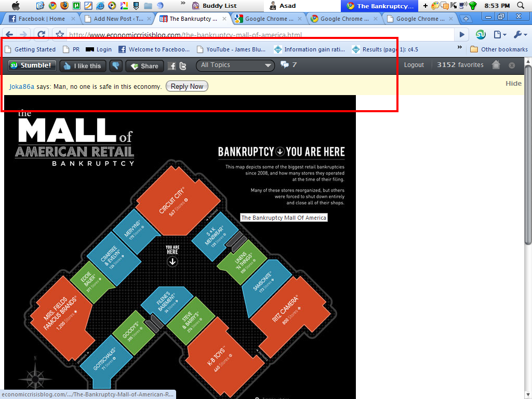Image resolution: width=532 pixels, height=399 pixels.
Task: Expand hidden quick launch items chevron
Action: click(x=183, y=4)
